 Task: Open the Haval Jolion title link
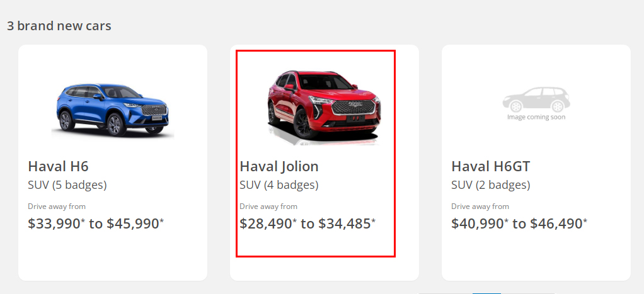click(x=279, y=166)
